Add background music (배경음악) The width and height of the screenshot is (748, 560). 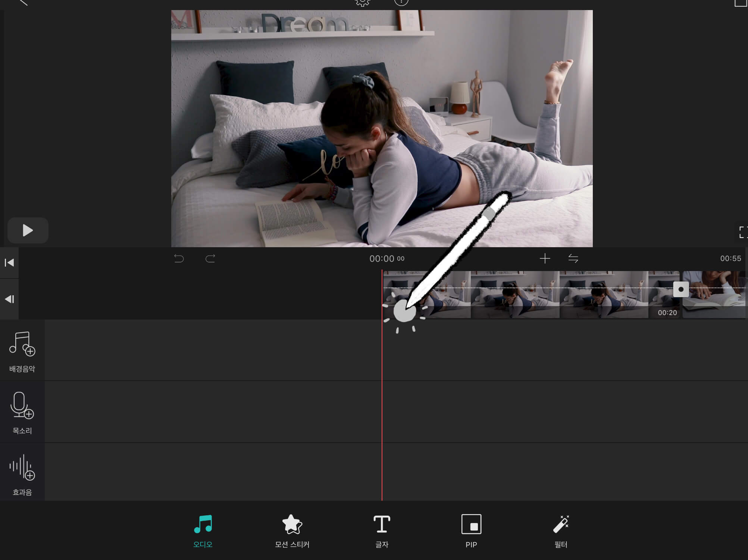[22, 350]
